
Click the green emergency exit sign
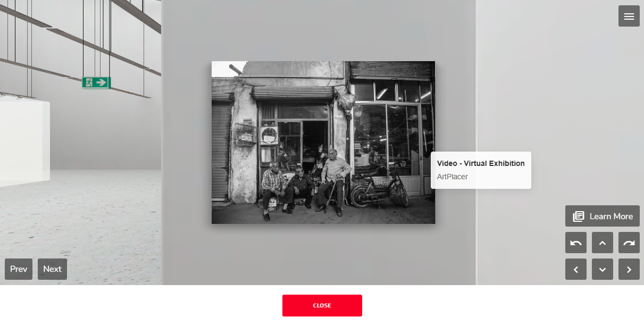tap(96, 82)
